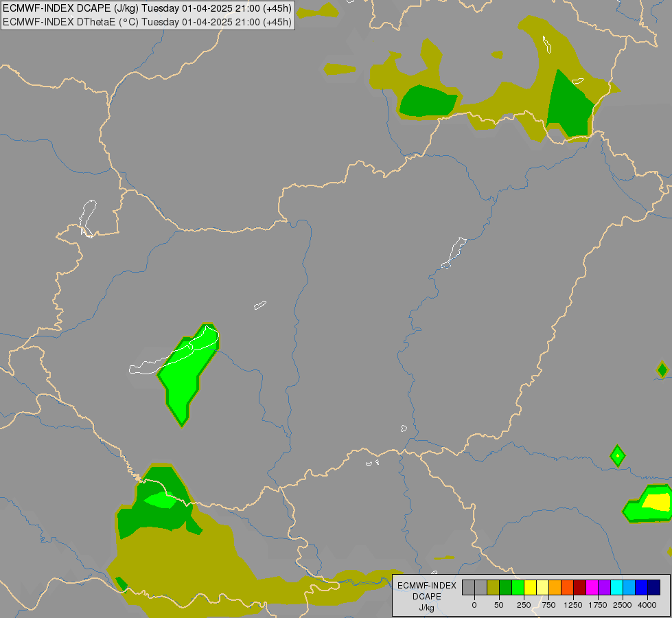Select the navy legend swatch after 4000
This screenshot has width=672, height=618.
pos(654,587)
